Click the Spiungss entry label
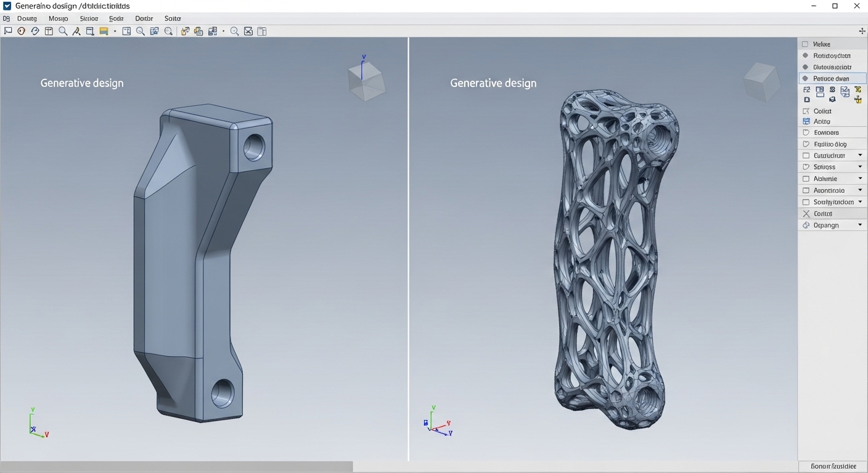Screen dimensions: 868x473 click(824, 167)
